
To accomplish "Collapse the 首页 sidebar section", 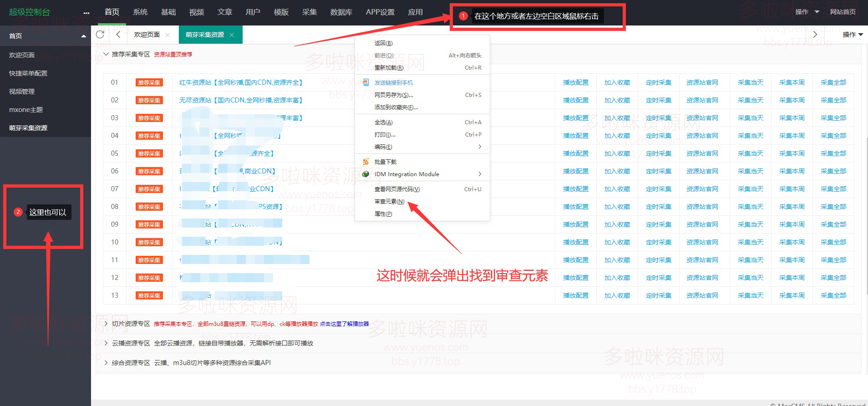I will pos(84,36).
